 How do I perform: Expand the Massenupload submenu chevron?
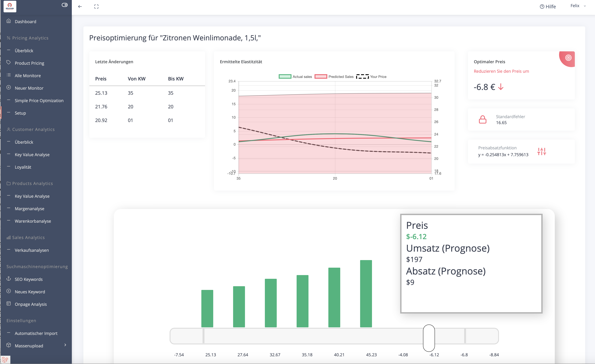pyautogui.click(x=65, y=345)
